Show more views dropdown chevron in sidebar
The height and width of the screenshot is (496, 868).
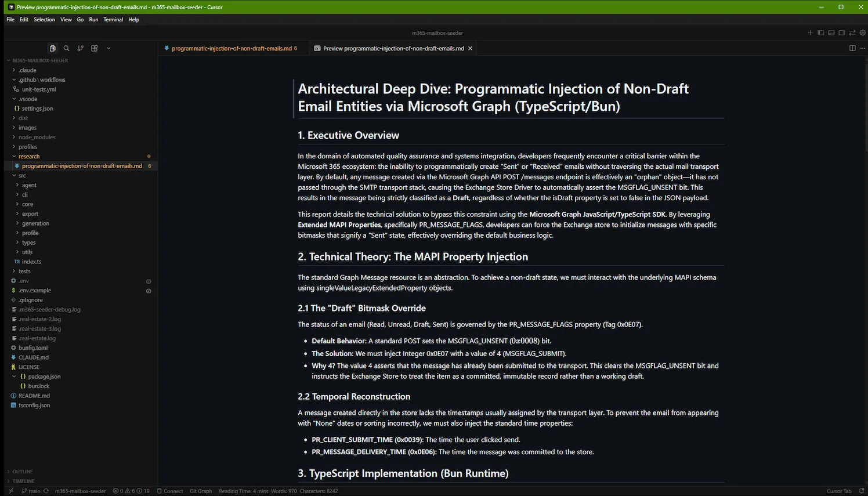coord(108,48)
